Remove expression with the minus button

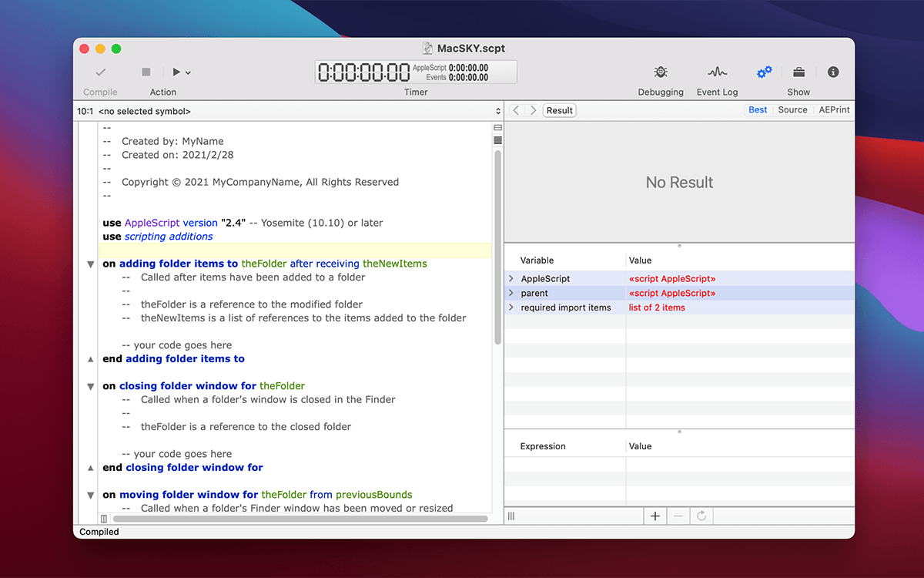pos(678,516)
